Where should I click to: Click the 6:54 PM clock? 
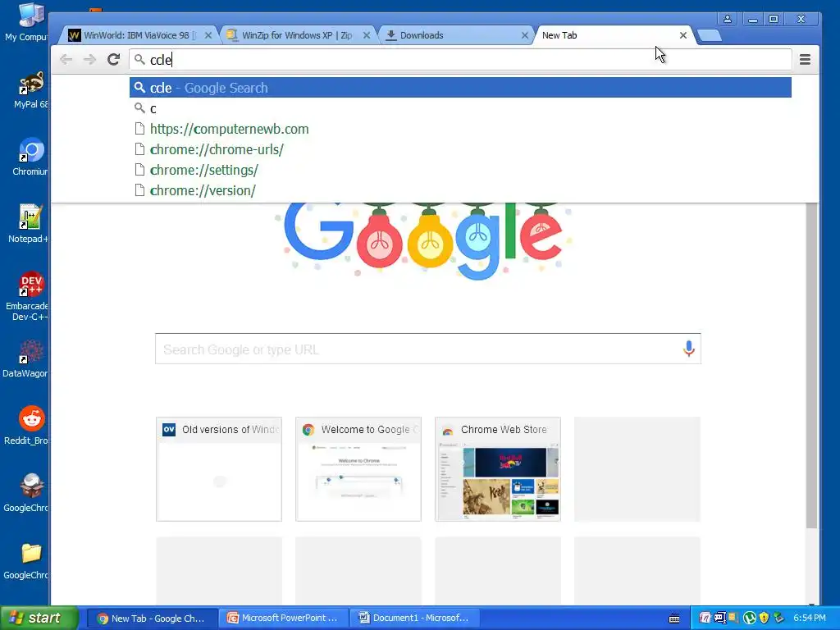[x=810, y=619]
